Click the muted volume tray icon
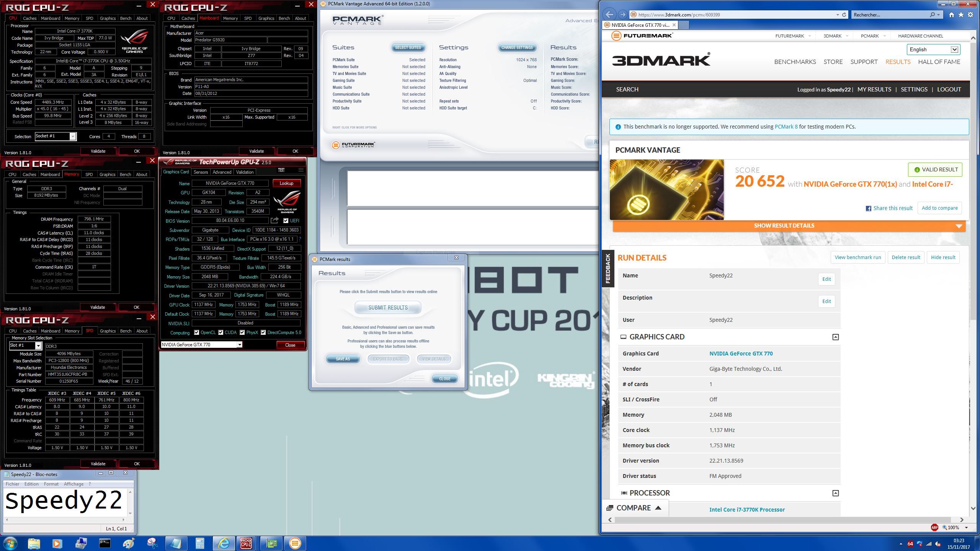Viewport: 980px width, 551px height. point(938,544)
